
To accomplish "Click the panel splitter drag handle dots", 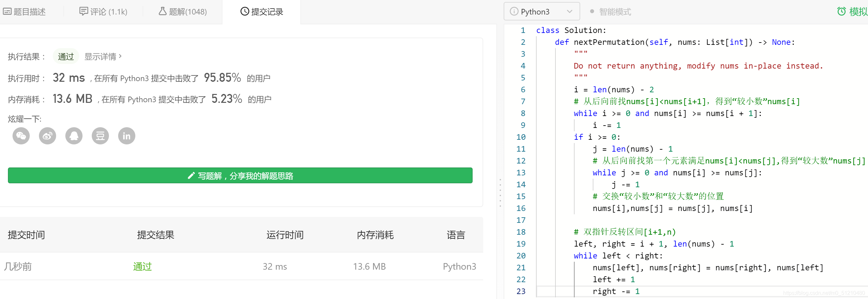I will coord(500,193).
